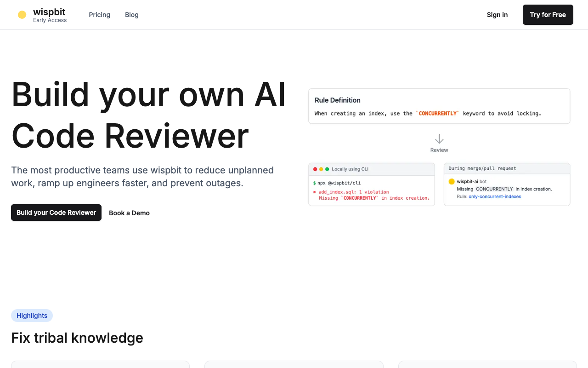588x368 pixels.
Task: Click the npx @wispbit/cli command text
Action: click(339, 183)
